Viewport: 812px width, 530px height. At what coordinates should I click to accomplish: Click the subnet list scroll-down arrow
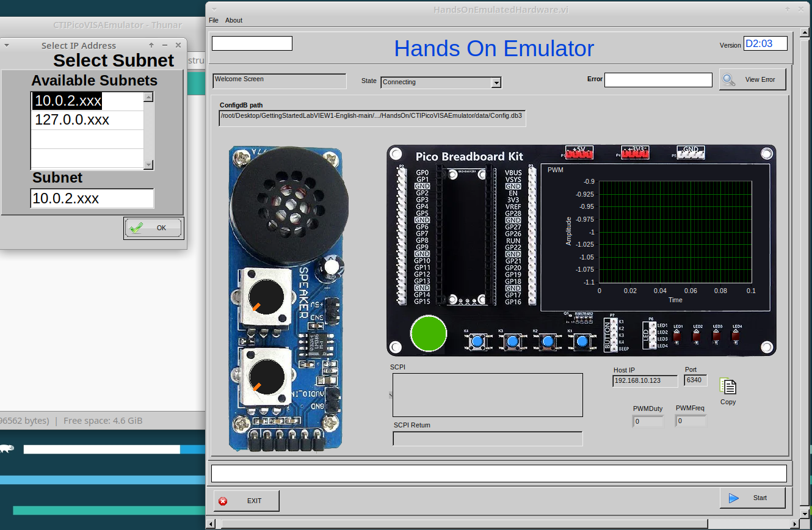click(148, 164)
